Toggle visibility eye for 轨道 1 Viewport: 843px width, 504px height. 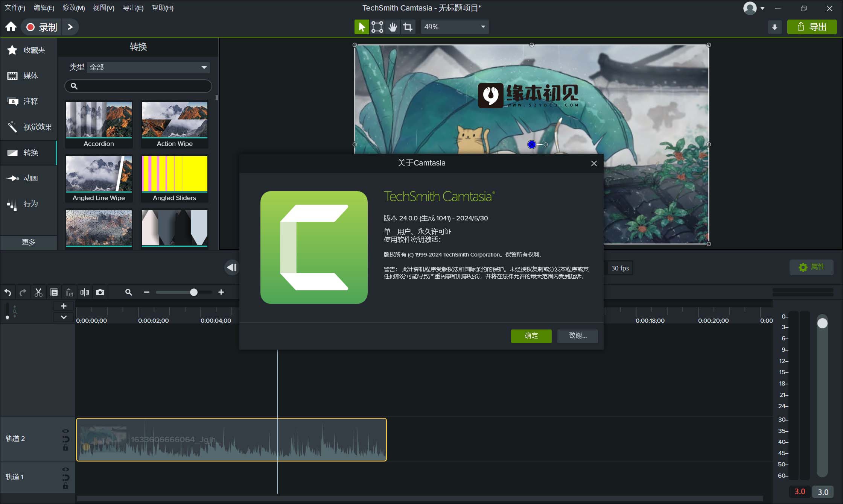point(65,469)
